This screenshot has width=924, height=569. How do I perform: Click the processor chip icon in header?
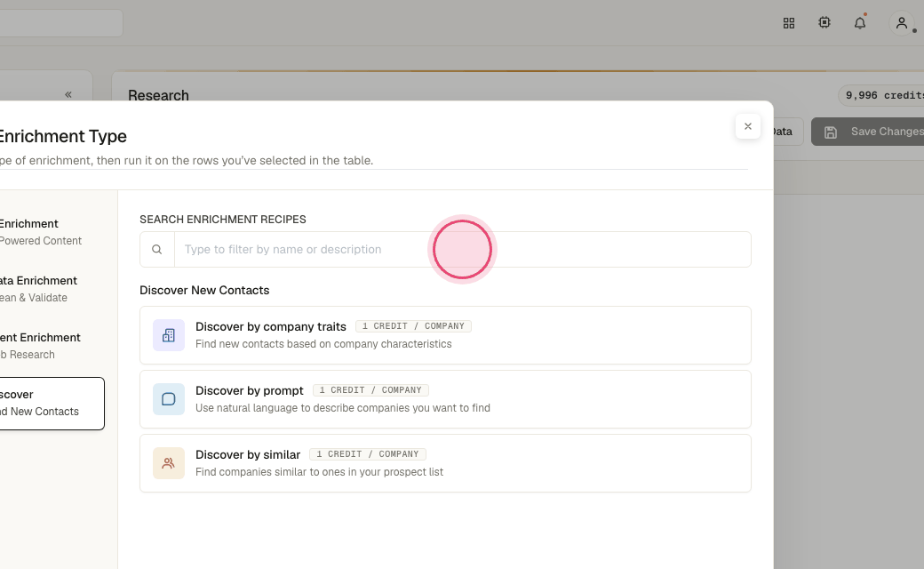[x=824, y=22]
